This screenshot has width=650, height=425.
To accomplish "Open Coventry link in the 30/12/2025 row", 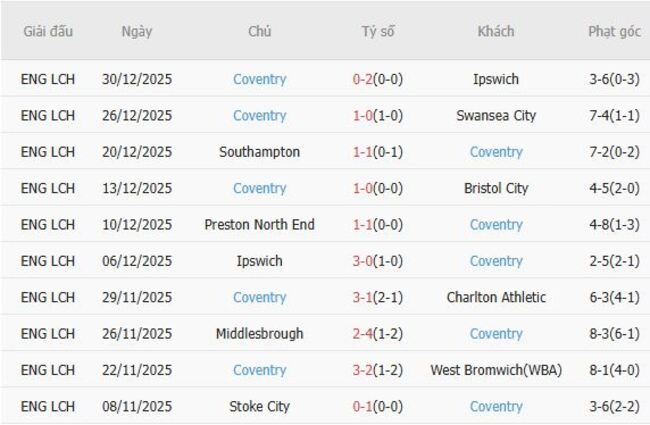I will point(259,79).
